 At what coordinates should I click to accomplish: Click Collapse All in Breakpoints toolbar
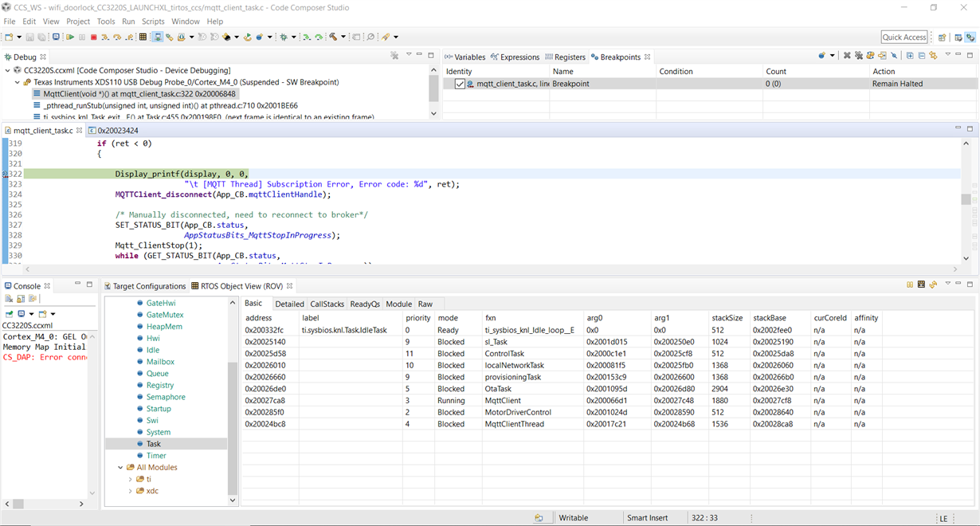921,56
